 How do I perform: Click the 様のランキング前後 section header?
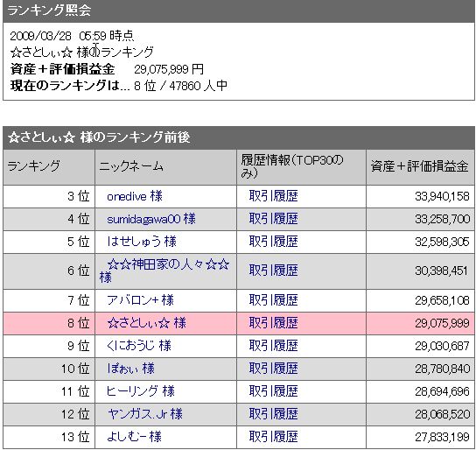pos(239,137)
